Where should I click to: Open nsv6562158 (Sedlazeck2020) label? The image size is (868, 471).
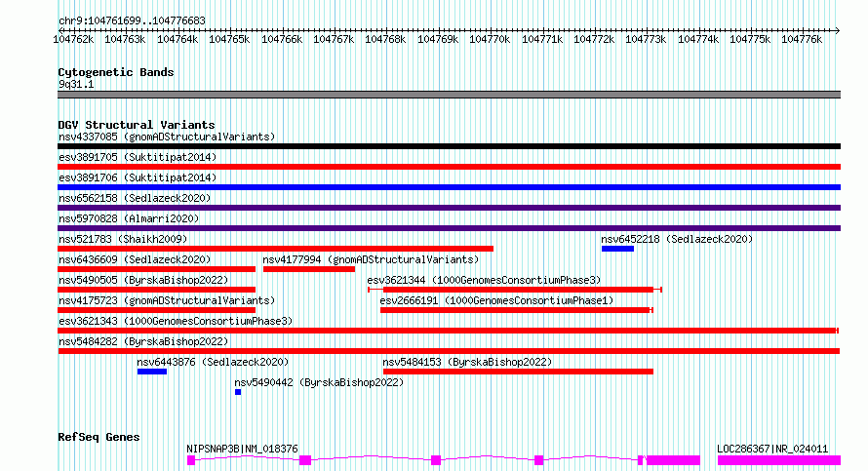pos(135,198)
